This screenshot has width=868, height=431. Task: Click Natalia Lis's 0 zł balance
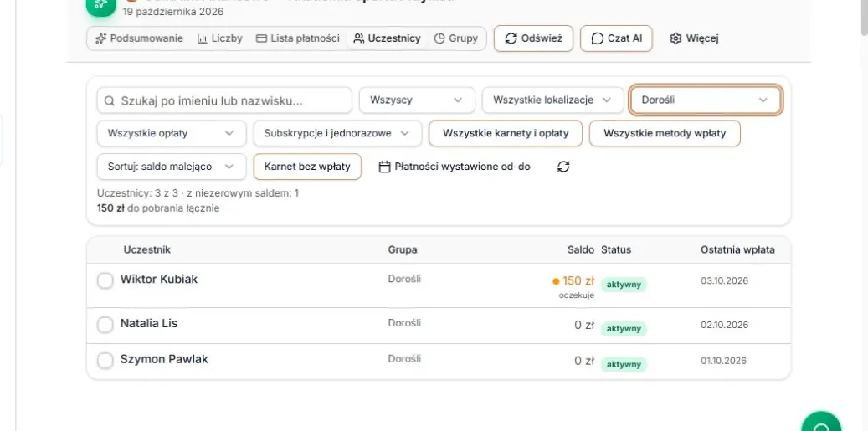tap(584, 326)
